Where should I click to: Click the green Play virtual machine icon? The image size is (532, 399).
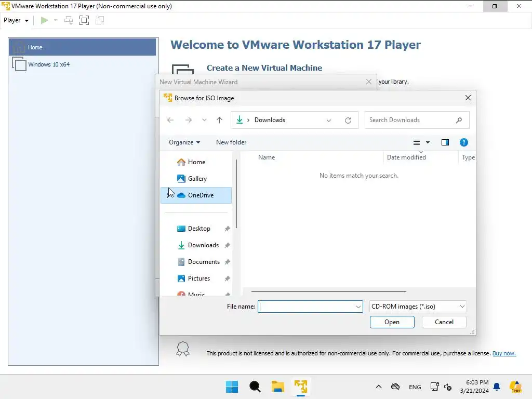click(44, 20)
